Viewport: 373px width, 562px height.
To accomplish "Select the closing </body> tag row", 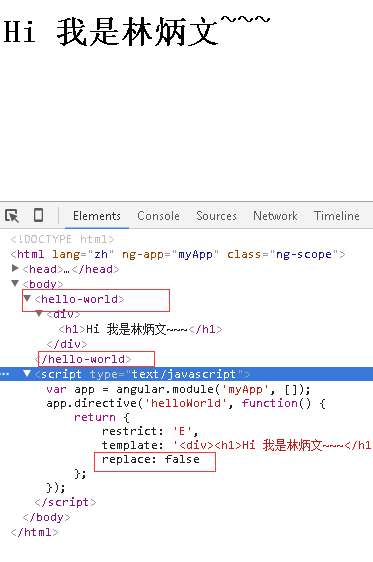I will (x=46, y=517).
